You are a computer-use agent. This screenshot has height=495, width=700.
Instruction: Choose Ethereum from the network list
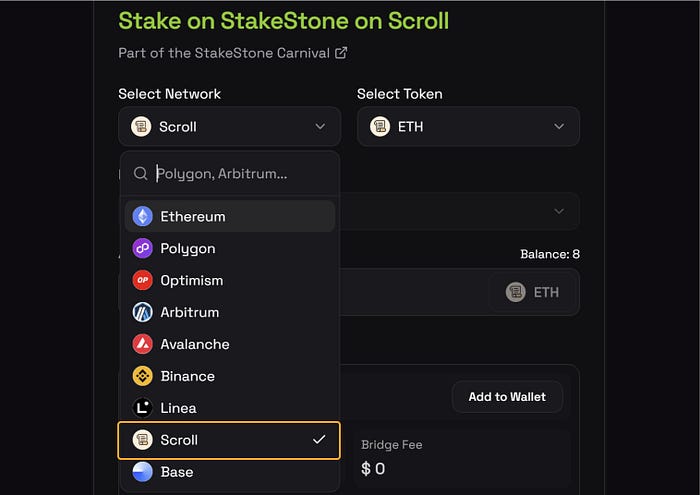pos(193,216)
